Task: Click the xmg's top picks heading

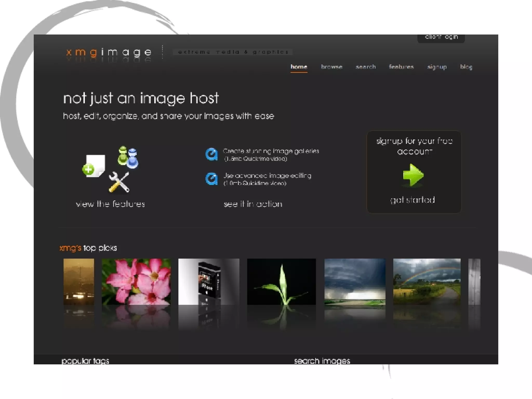Action: [88, 248]
